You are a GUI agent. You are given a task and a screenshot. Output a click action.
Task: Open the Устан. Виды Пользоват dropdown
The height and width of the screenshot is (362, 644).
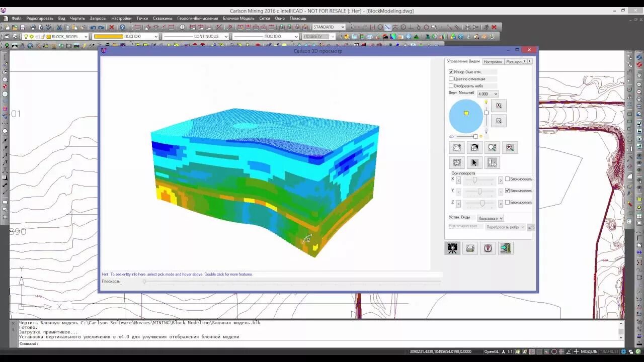click(x=491, y=218)
